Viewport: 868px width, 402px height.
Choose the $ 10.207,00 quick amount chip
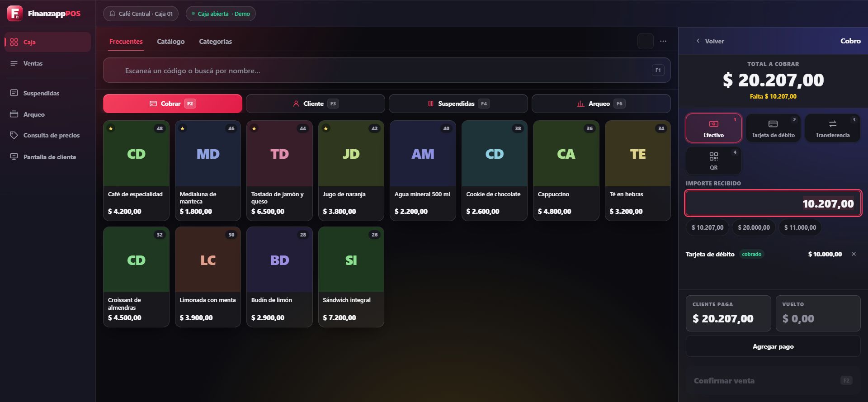[708, 227]
